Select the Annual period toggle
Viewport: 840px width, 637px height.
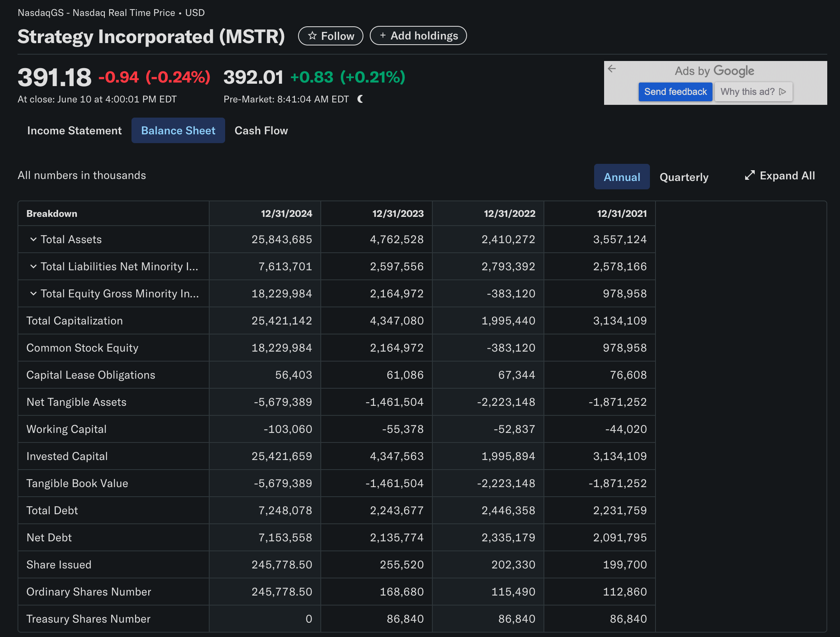[622, 177]
